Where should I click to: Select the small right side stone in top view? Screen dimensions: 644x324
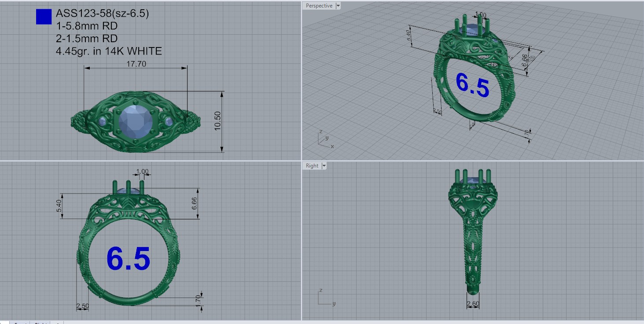(168, 121)
